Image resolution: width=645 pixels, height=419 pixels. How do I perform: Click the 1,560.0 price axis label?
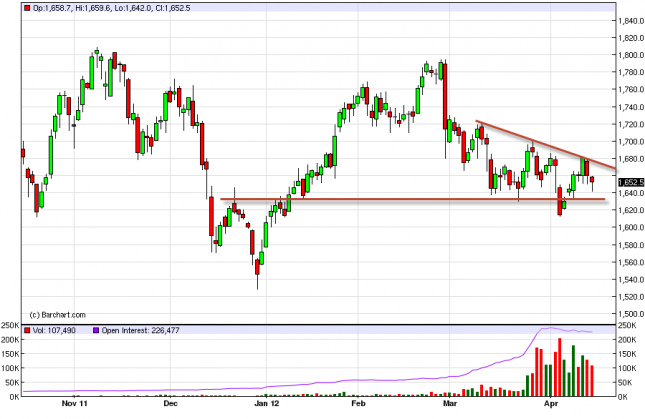pyautogui.click(x=631, y=262)
